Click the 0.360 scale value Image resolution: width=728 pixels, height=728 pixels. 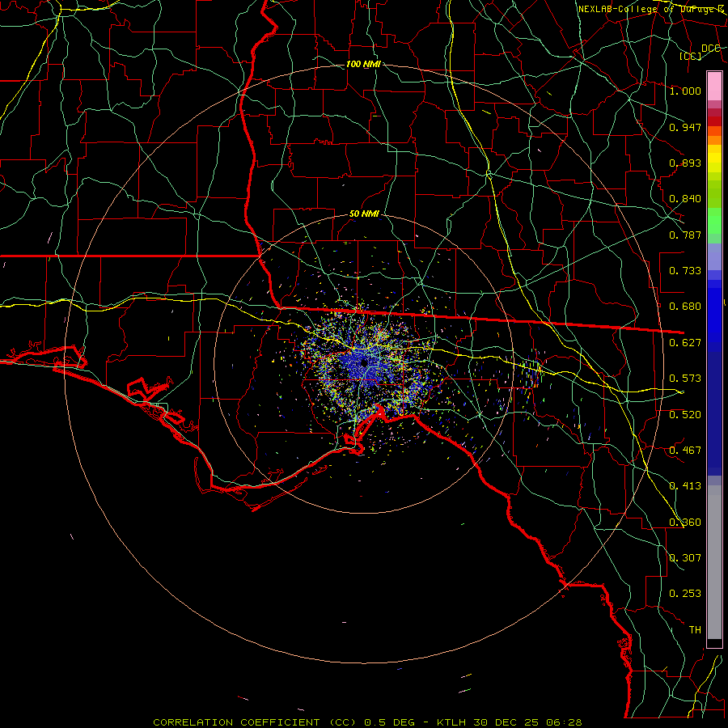point(685,523)
